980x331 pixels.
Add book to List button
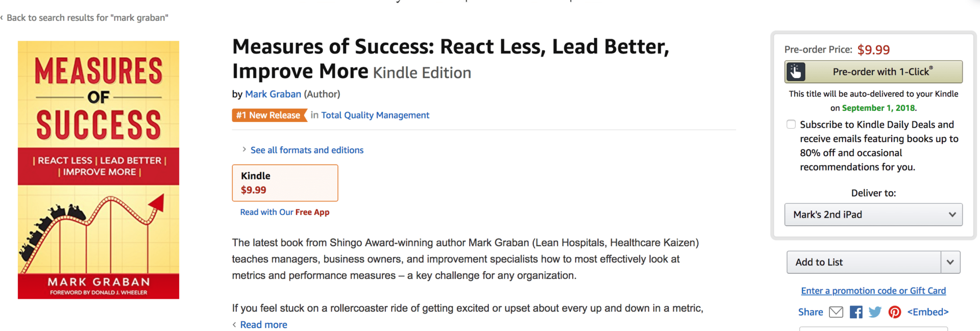coord(864,262)
